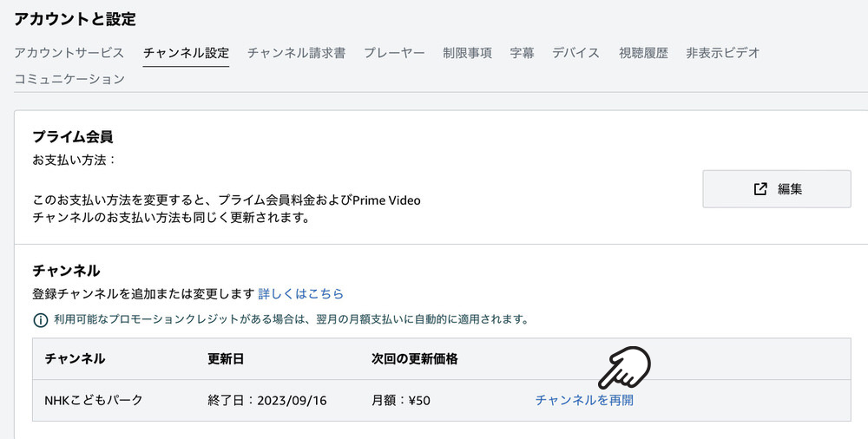The width and height of the screenshot is (868, 439).
Task: Open the アカウントサービス tab
Action: [69, 53]
